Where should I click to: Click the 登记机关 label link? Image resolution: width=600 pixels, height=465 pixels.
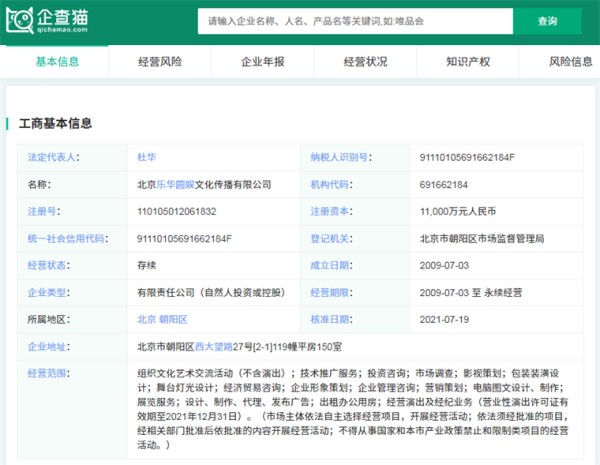click(329, 238)
